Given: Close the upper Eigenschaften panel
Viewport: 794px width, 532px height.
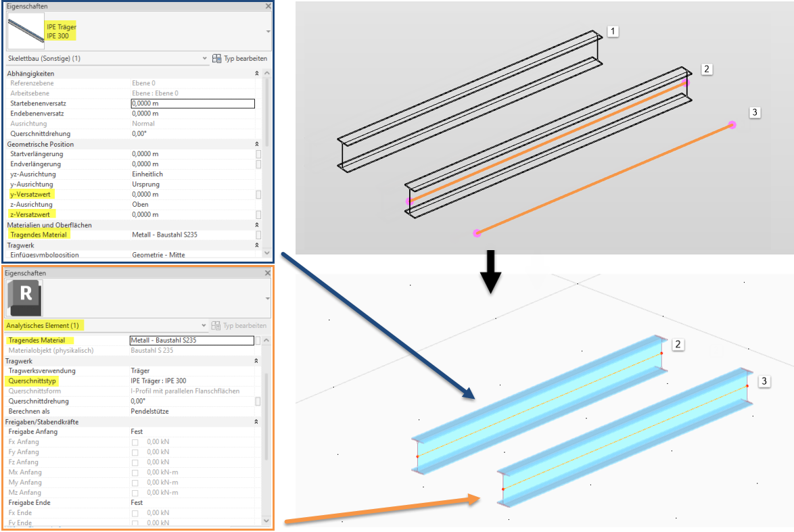Looking at the screenshot, I should coord(268,6).
